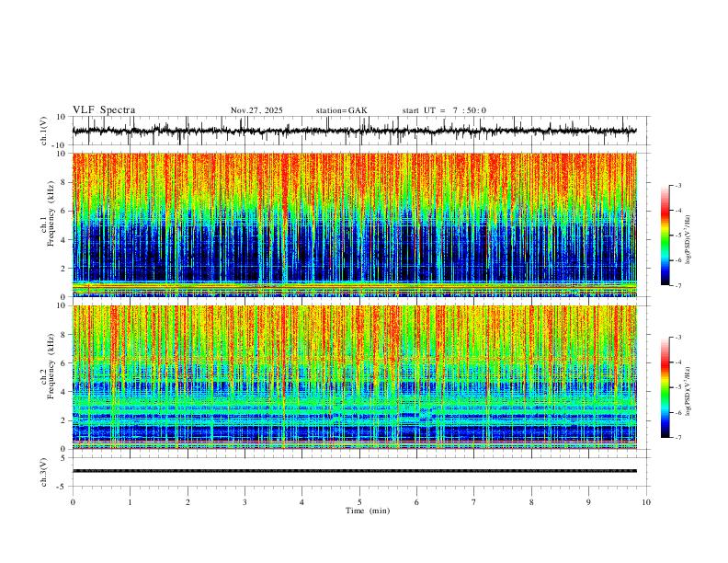This screenshot has width=728, height=563.
Task: Click the "Time (min)" axis label
Action: [x=368, y=511]
